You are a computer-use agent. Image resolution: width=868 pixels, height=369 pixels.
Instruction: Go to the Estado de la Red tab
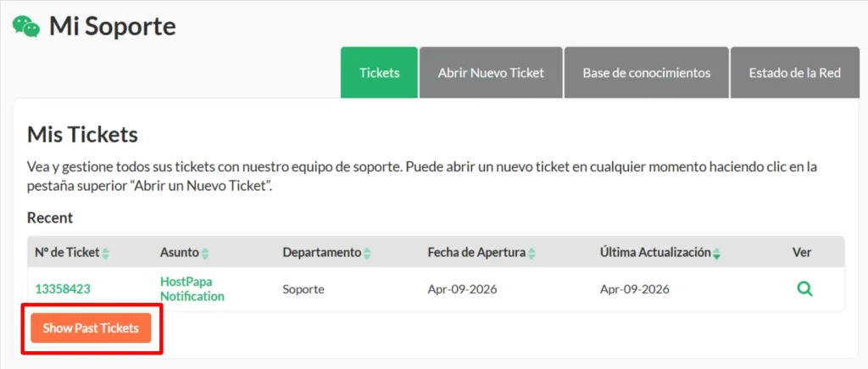[794, 73]
